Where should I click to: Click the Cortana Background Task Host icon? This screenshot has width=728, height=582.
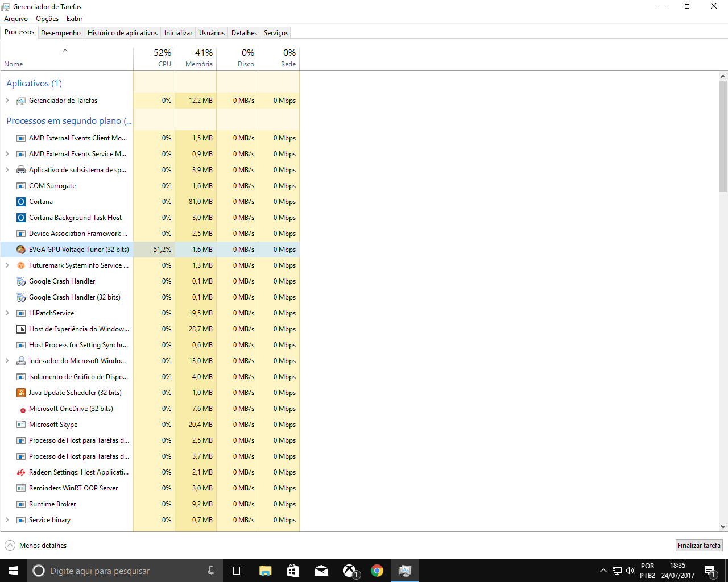pos(21,218)
